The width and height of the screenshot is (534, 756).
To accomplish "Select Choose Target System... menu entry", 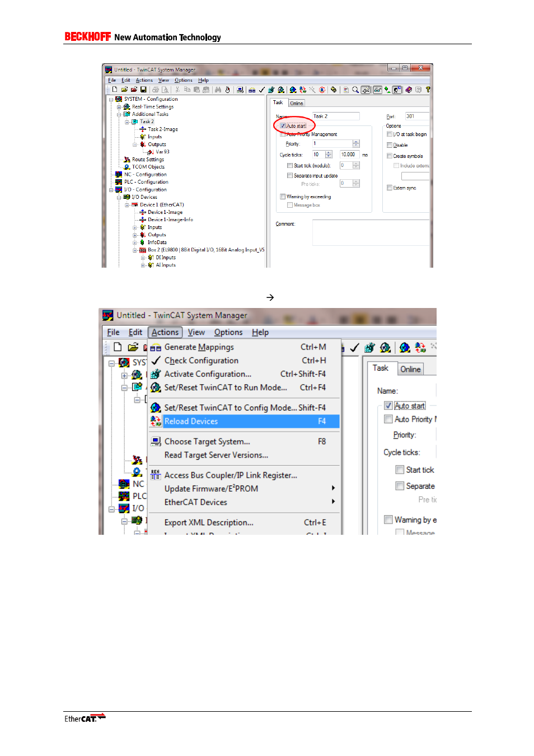I will [244, 441].
